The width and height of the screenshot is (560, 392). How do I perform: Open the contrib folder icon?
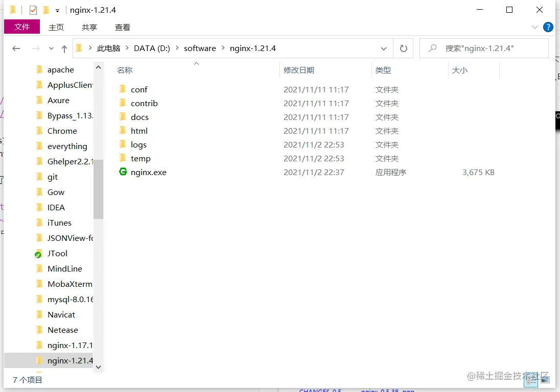pyautogui.click(x=123, y=103)
